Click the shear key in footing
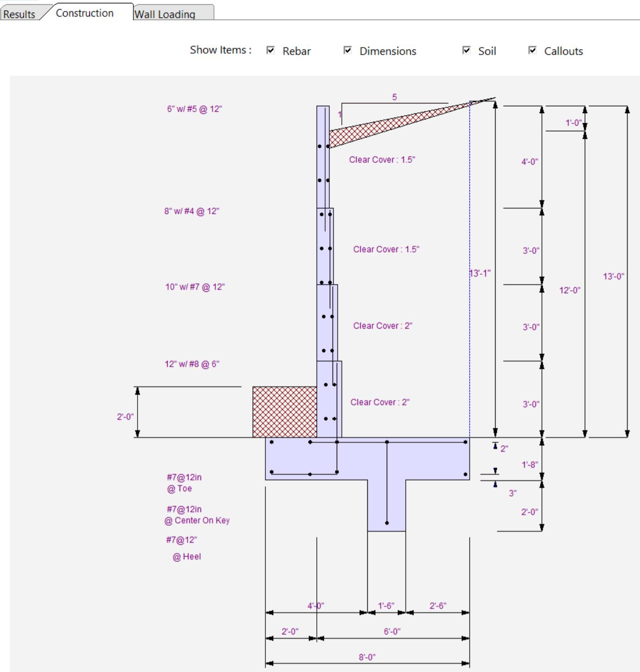Screen dimensions: 640x672 click(387, 505)
